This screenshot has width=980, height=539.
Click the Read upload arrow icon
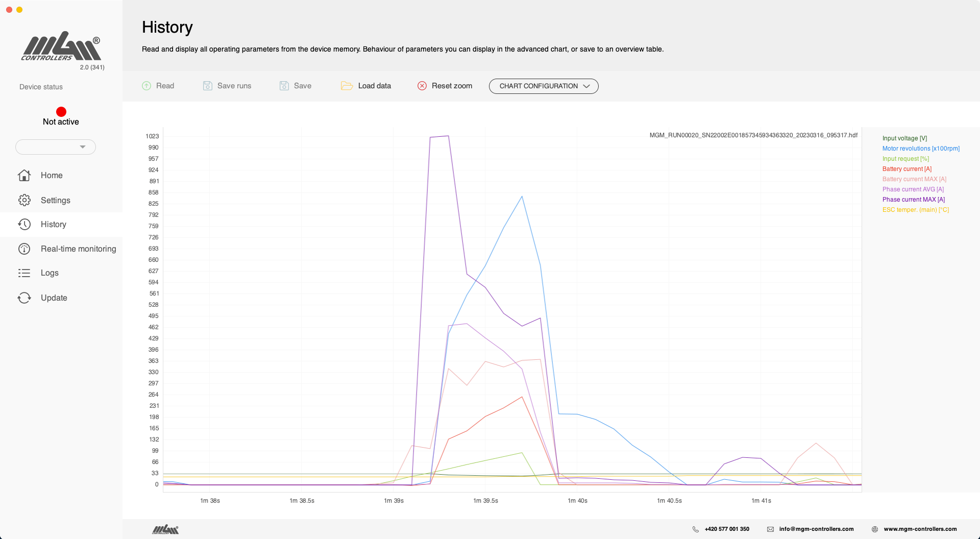[146, 86]
